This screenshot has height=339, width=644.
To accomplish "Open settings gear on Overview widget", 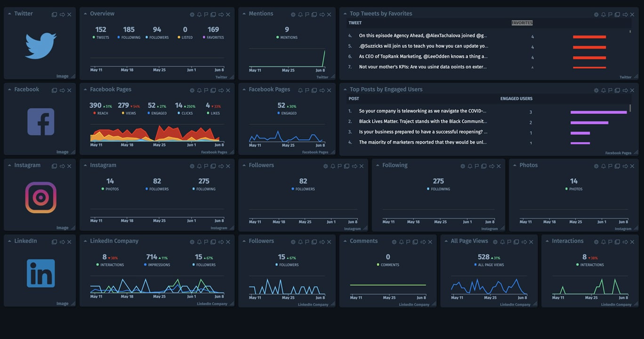I will pos(192,15).
